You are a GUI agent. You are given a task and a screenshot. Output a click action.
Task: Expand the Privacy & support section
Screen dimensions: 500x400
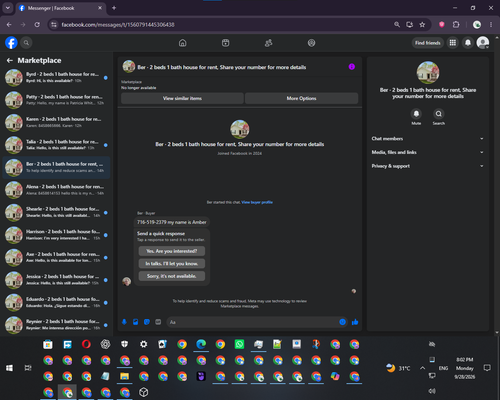tap(428, 166)
